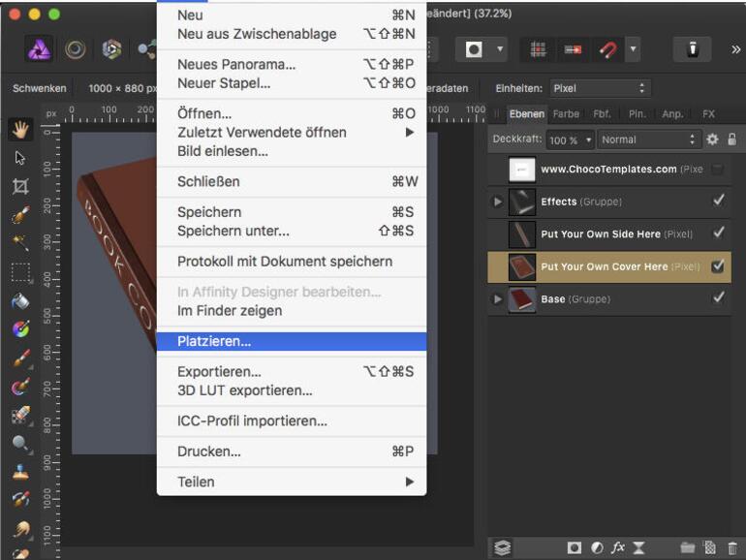Select the Put Your Own Side Here layer
This screenshot has width=746, height=560.
601,233
